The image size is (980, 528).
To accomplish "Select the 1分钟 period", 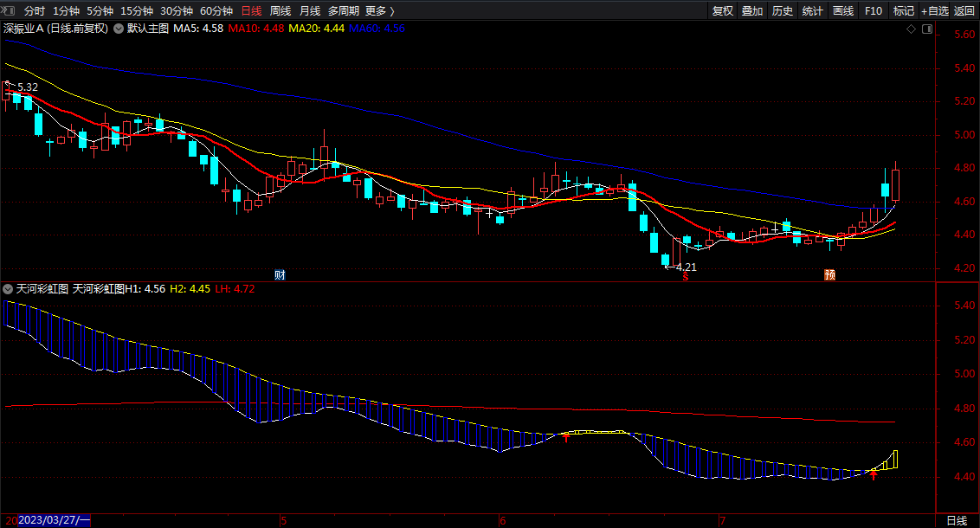I will click(x=66, y=10).
